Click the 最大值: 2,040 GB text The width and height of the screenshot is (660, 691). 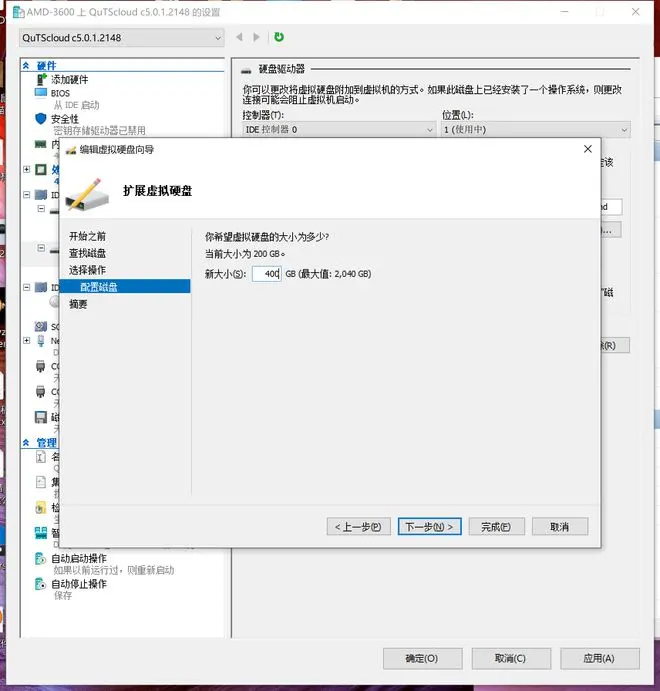click(335, 274)
